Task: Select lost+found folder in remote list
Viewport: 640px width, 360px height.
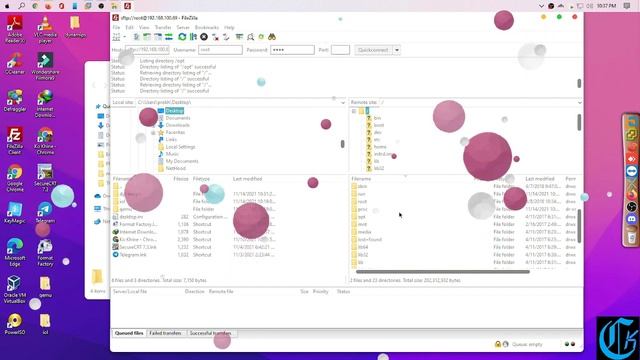Action: coord(370,240)
